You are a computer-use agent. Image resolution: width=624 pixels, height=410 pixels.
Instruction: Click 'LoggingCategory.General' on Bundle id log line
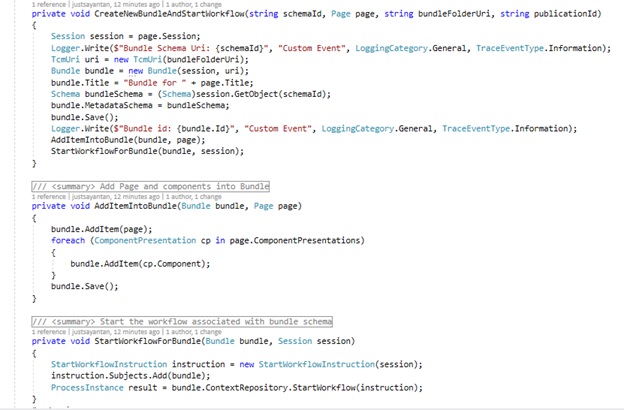coord(377,129)
